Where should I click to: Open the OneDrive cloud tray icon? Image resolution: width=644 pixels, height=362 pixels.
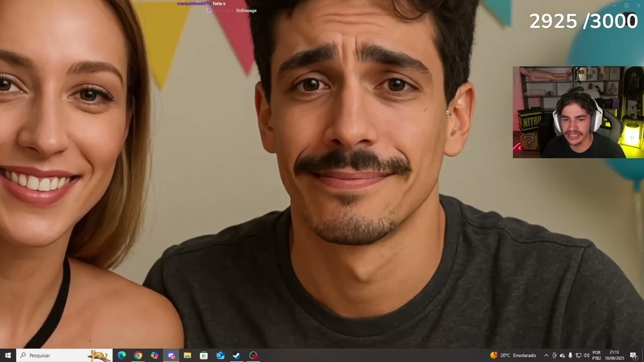click(x=562, y=355)
